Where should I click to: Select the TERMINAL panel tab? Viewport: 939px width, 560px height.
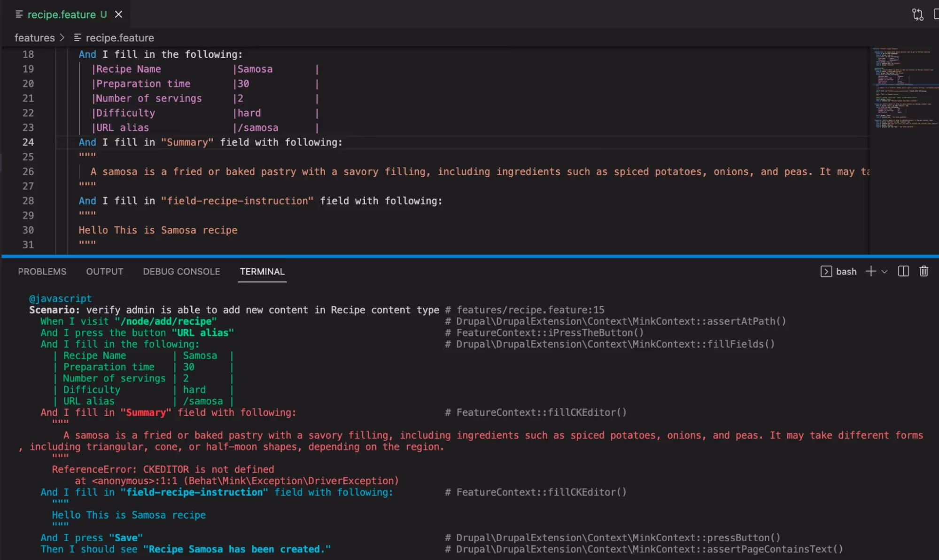tap(262, 272)
